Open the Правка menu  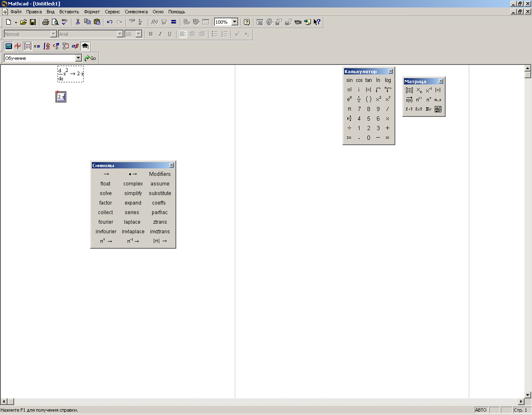34,12
